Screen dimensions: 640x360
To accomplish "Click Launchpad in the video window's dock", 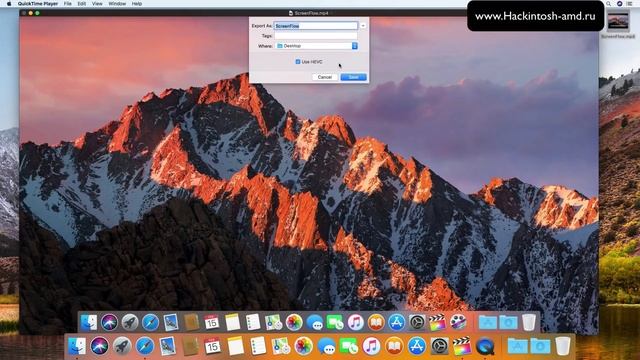I will click(x=130, y=322).
